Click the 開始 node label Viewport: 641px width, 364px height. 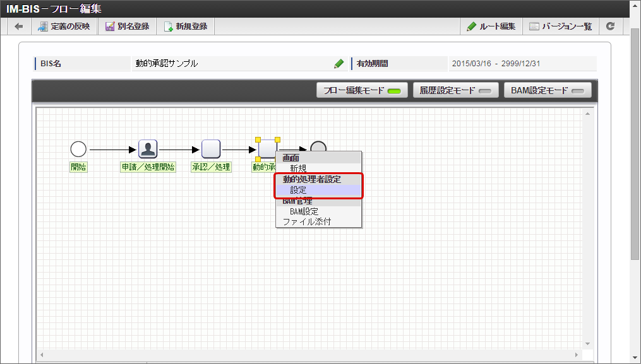click(x=78, y=167)
